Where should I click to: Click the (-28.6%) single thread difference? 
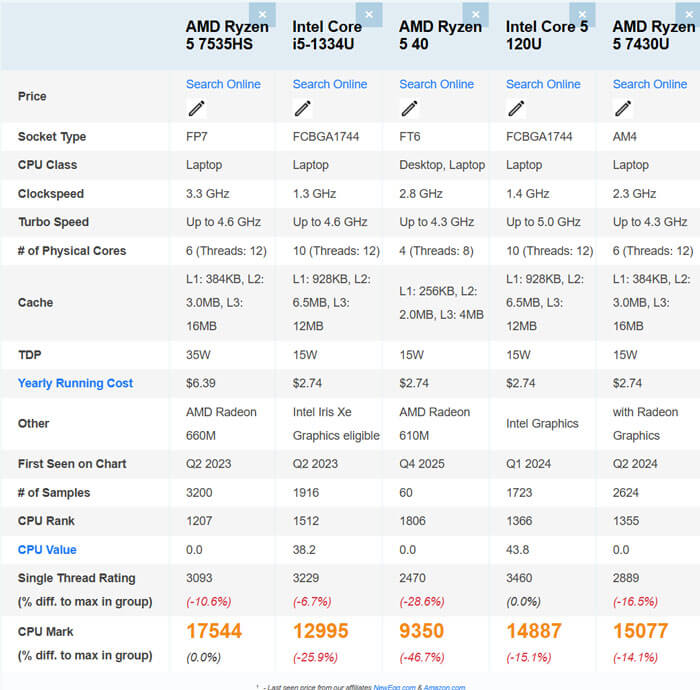tap(422, 602)
